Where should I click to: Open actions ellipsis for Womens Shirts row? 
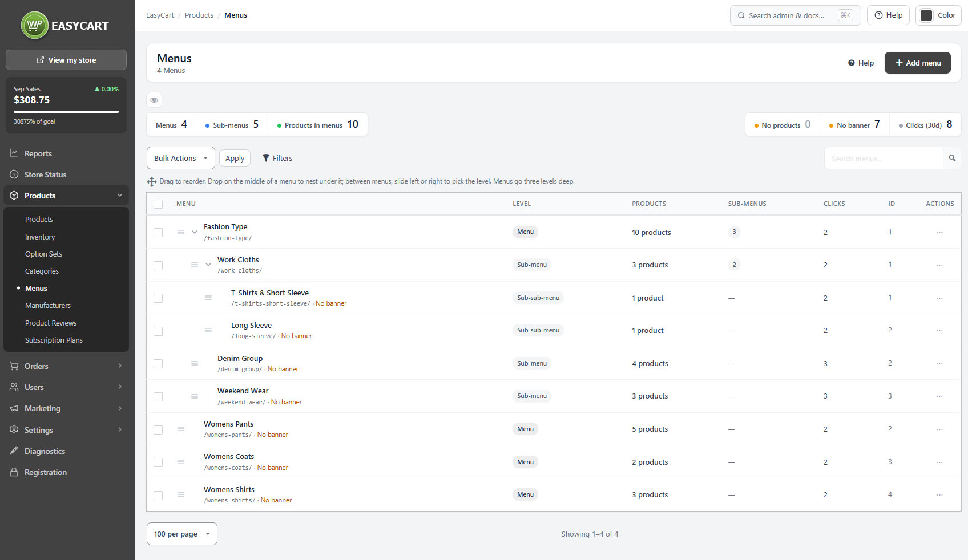[939, 494]
